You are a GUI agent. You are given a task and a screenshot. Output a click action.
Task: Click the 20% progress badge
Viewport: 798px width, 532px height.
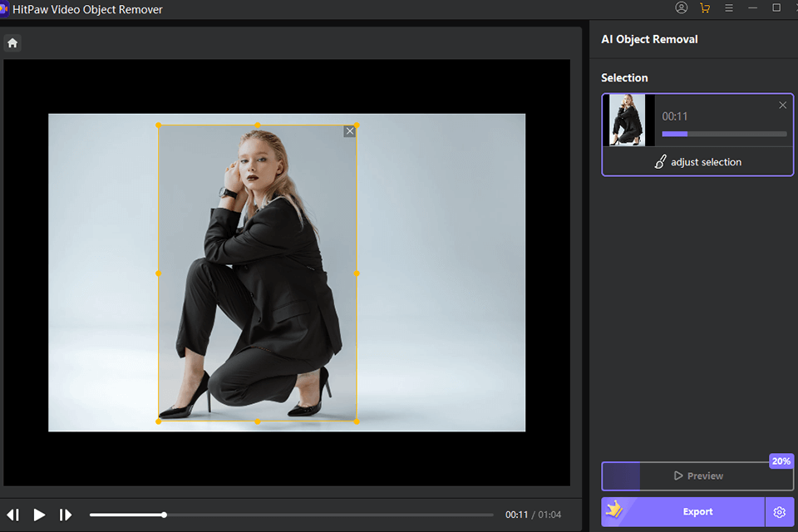coord(781,461)
